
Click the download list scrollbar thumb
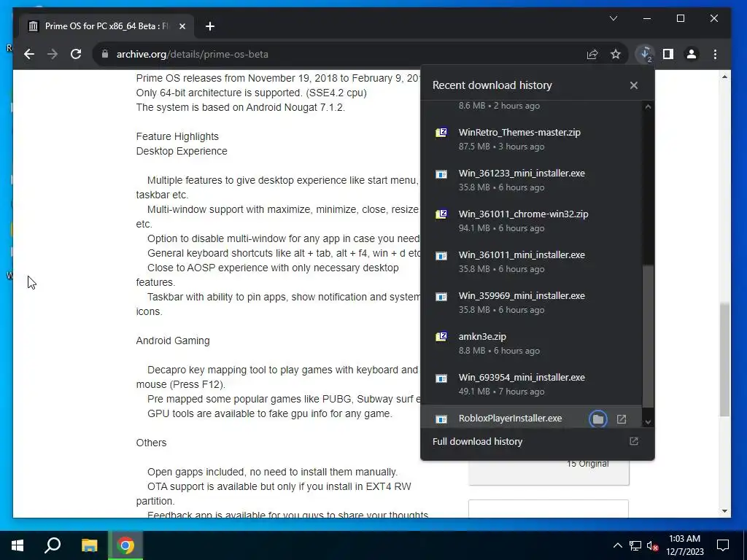(x=648, y=336)
